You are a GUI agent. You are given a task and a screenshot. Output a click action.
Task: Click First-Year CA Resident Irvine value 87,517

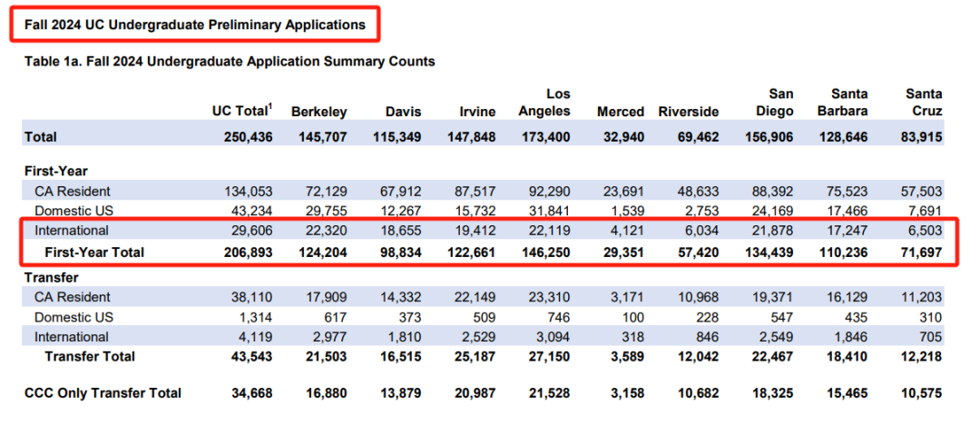click(x=475, y=192)
